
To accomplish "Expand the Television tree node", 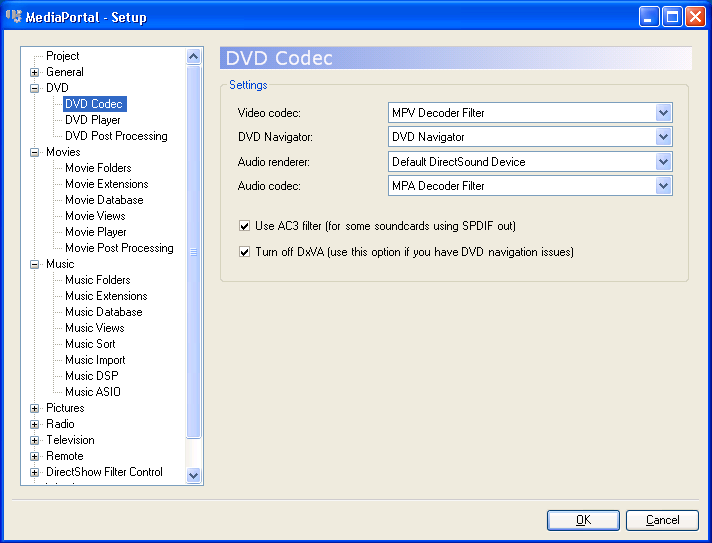I will click(x=35, y=440).
